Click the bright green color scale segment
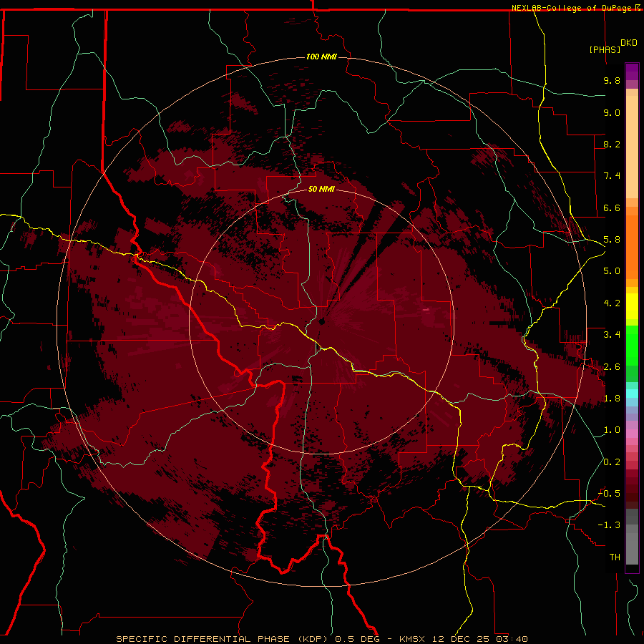The width and height of the screenshot is (644, 644). [632, 346]
